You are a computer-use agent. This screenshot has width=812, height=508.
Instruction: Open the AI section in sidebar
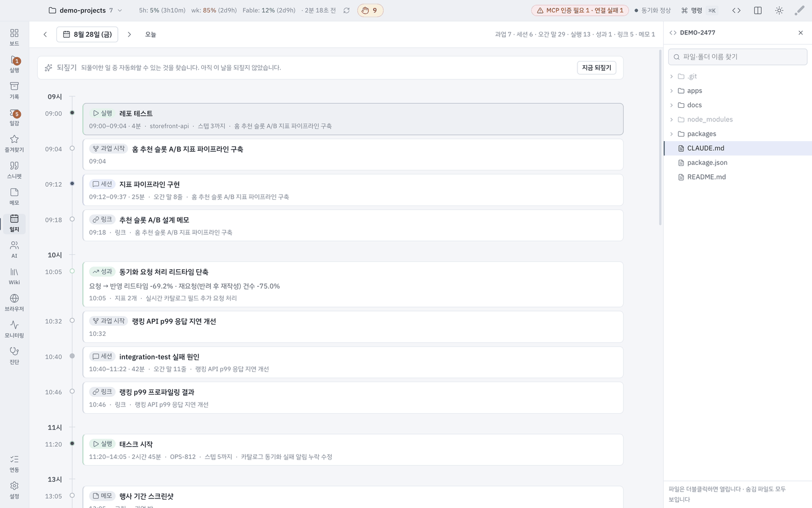coord(14,249)
